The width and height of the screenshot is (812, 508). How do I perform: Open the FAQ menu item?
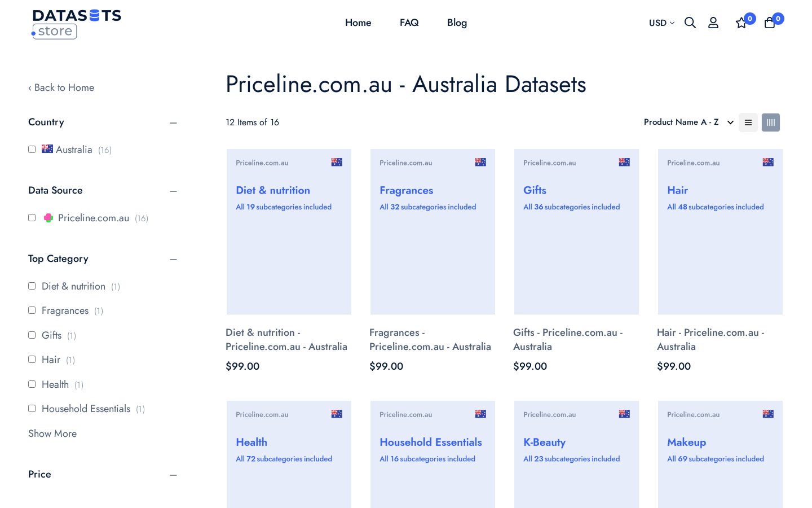click(409, 23)
